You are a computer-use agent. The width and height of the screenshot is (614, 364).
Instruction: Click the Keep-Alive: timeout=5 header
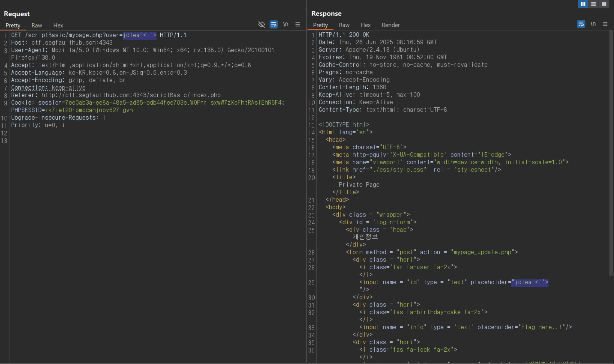[369, 95]
